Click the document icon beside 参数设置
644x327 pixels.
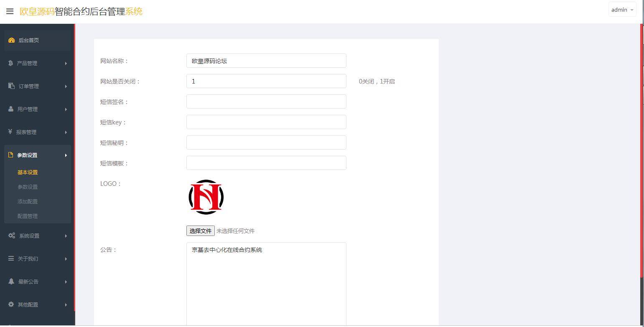pos(11,155)
